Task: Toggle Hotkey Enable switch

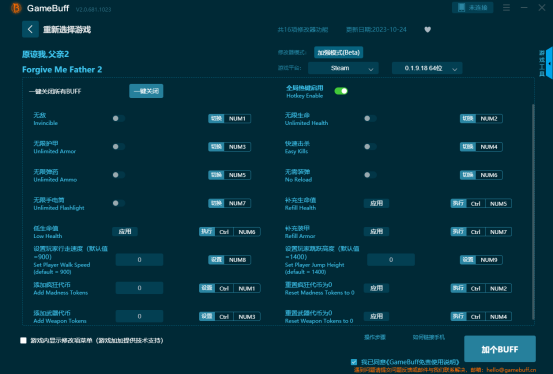Action: coord(341,91)
